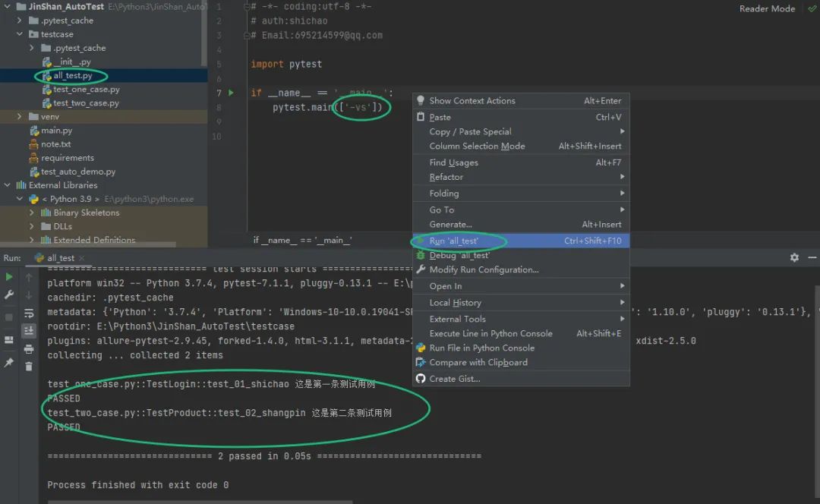Collapse the Python 3.9 interpreter node

(x=19, y=199)
